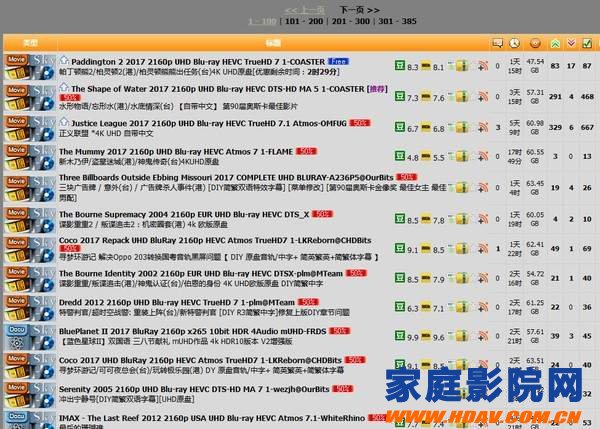Click the blue Free tag on Paddington 2
Viewport: 600px width, 429px height.
coord(338,61)
